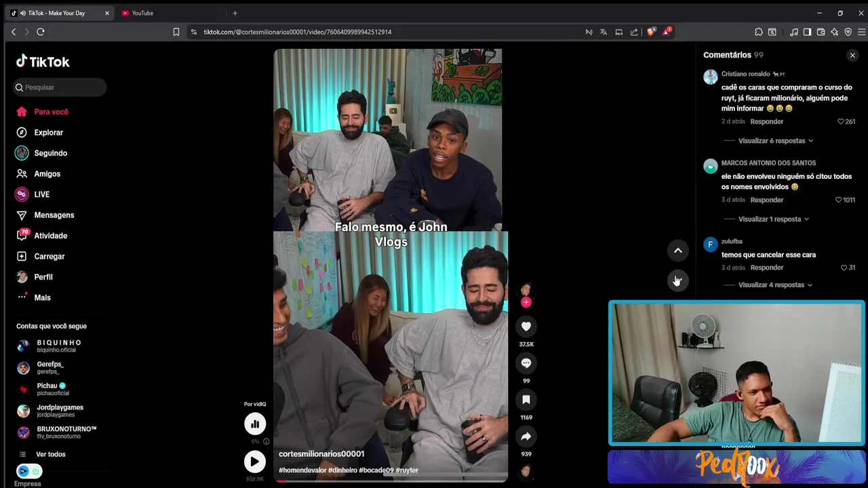868x488 pixels.
Task: Click the translate page icon
Action: click(604, 32)
